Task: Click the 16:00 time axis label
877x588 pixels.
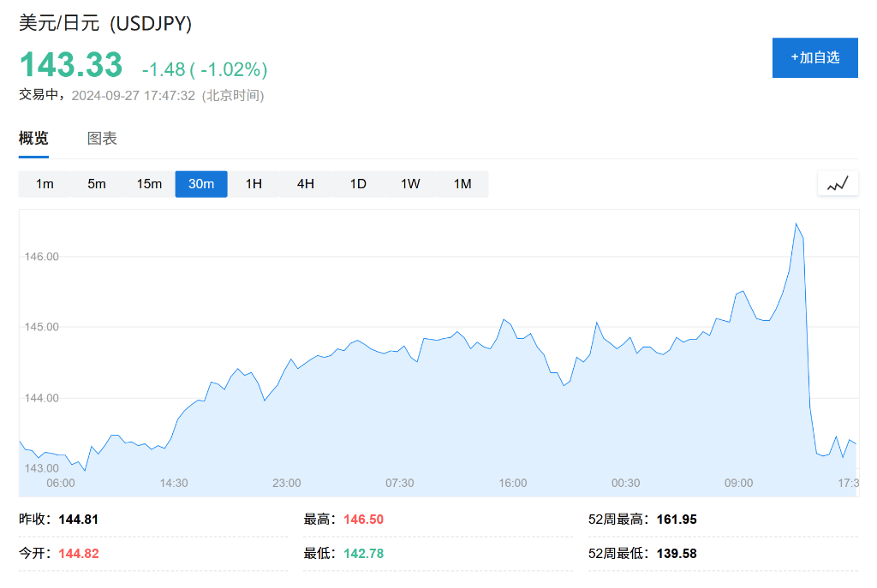Action: [513, 484]
